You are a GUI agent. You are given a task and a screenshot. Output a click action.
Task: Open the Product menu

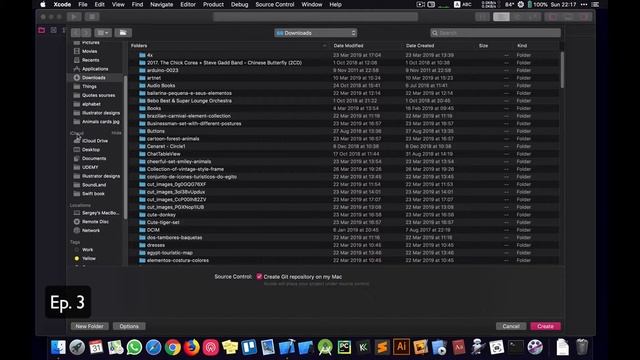point(213,4)
